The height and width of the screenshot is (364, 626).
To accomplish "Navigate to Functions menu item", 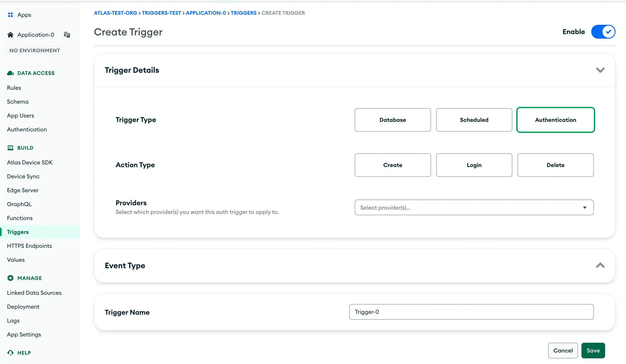I will pyautogui.click(x=20, y=218).
